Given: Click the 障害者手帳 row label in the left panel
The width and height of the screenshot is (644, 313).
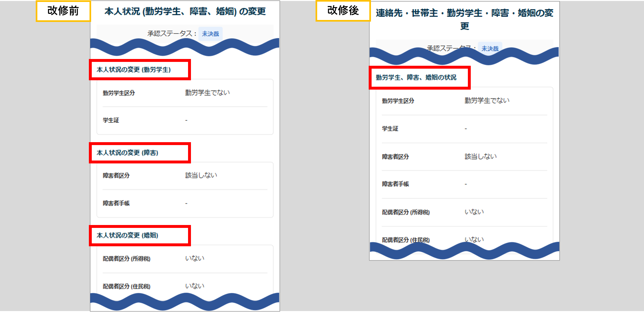Looking at the screenshot, I should [x=116, y=203].
